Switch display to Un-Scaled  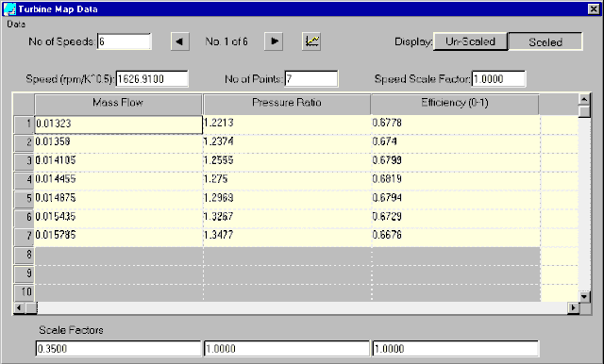coord(470,41)
